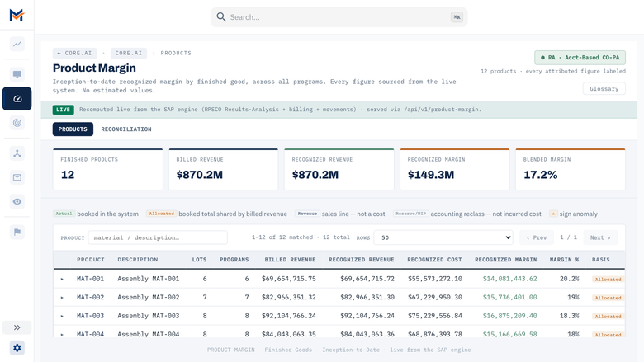This screenshot has height=362, width=644.
Task: Open the flag sidebar icon
Action: [17, 232]
